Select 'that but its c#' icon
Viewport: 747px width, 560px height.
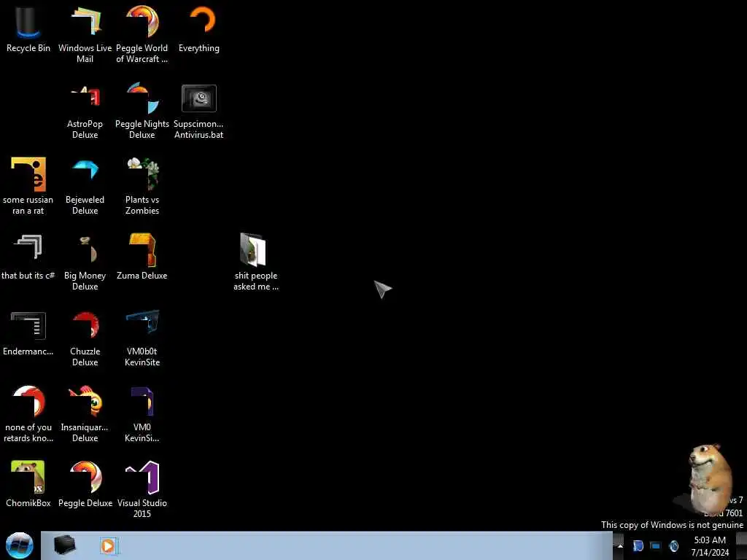pyautogui.click(x=28, y=256)
